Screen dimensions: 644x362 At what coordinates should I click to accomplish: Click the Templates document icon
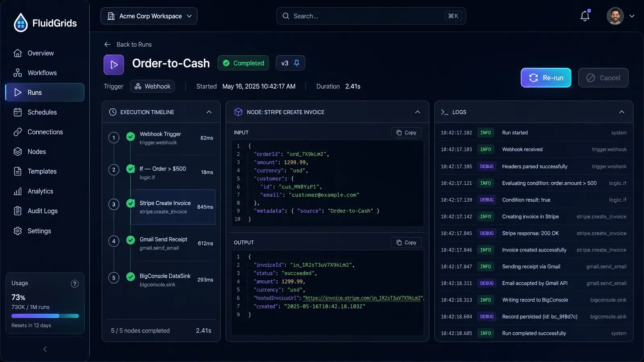(18, 171)
